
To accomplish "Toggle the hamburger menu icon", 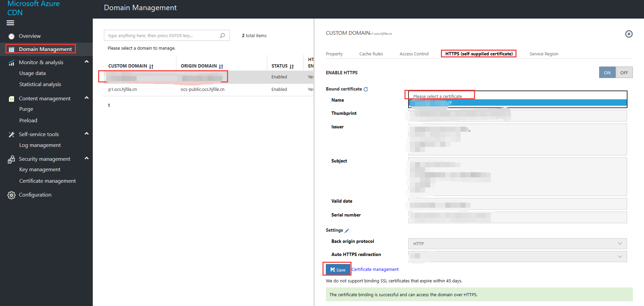I will point(10,23).
